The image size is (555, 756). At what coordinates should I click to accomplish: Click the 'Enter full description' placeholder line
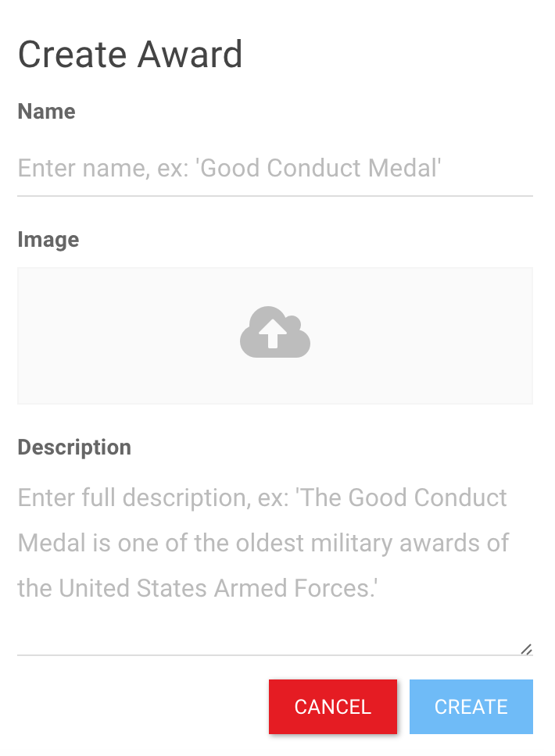pos(262,497)
